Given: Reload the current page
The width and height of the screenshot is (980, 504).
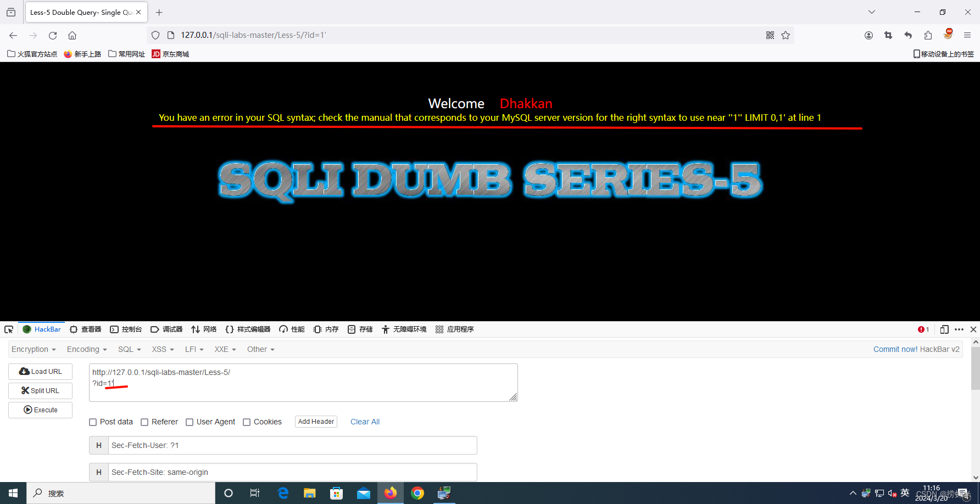Looking at the screenshot, I should [53, 35].
